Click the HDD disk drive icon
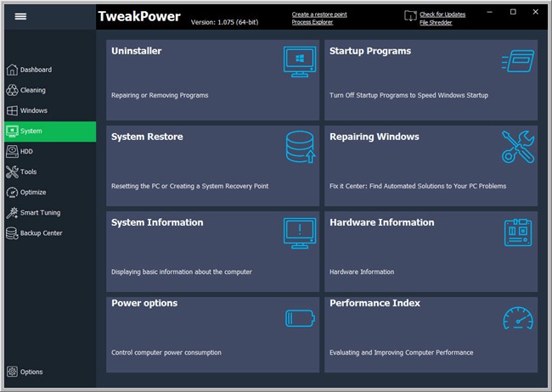 pyautogui.click(x=12, y=151)
